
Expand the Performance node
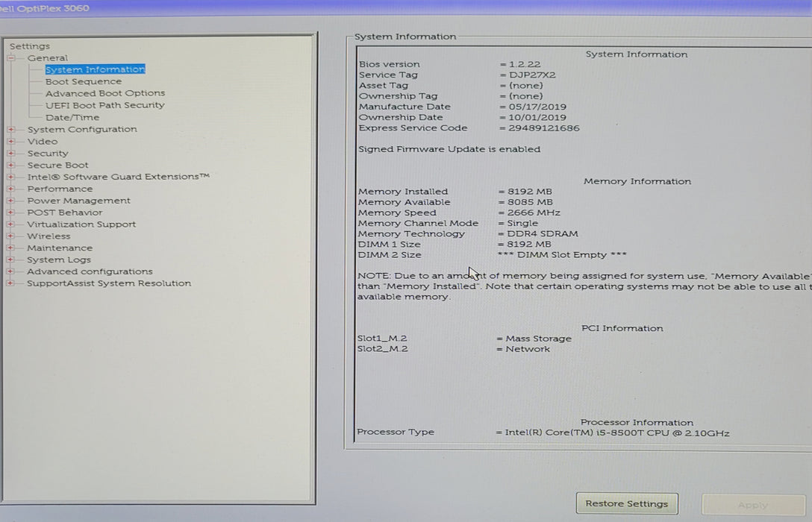point(11,189)
